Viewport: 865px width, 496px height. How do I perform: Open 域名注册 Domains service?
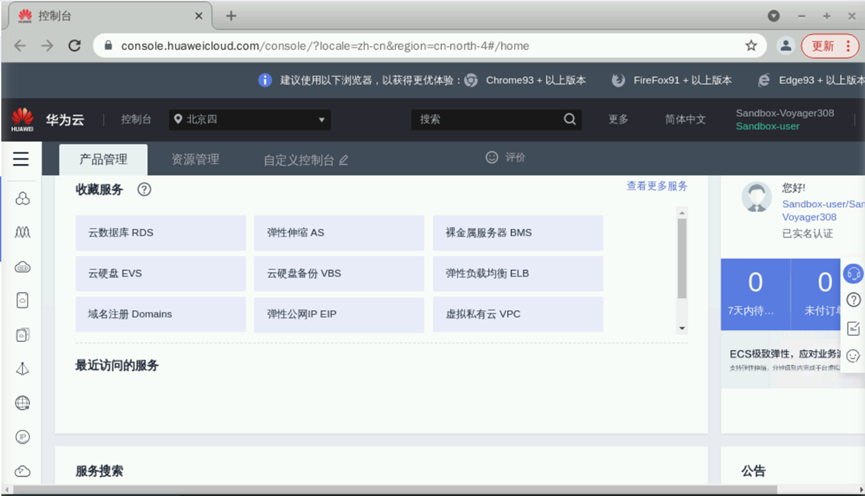point(161,314)
